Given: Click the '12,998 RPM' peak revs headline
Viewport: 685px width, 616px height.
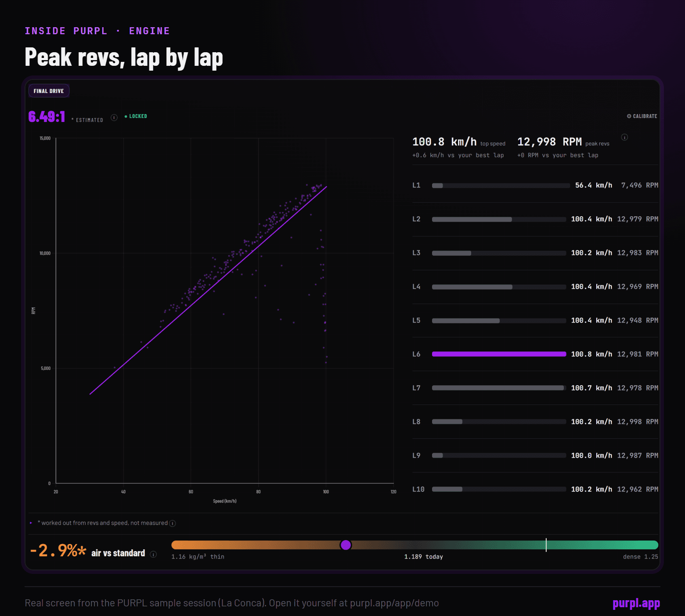Looking at the screenshot, I should pos(549,142).
